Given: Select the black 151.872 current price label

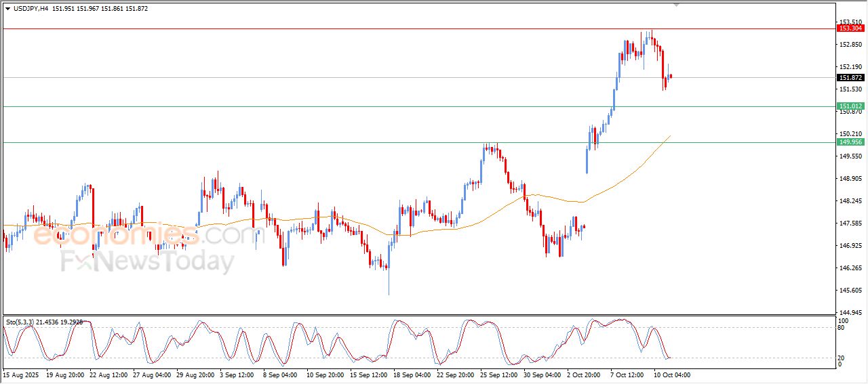Looking at the screenshot, I should coord(850,78).
